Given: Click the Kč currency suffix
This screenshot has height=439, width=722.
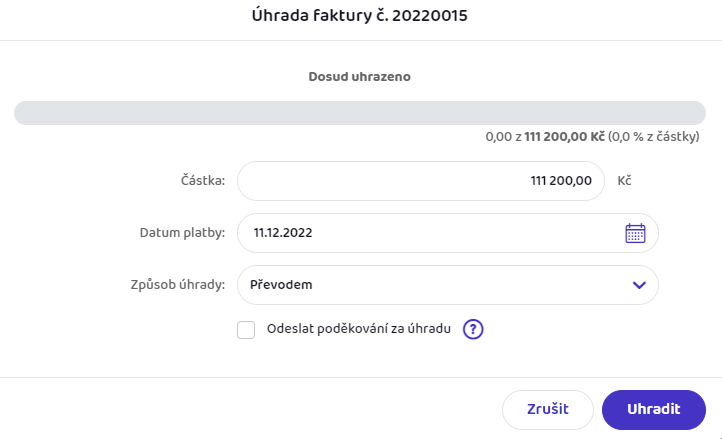Looking at the screenshot, I should pos(624,181).
